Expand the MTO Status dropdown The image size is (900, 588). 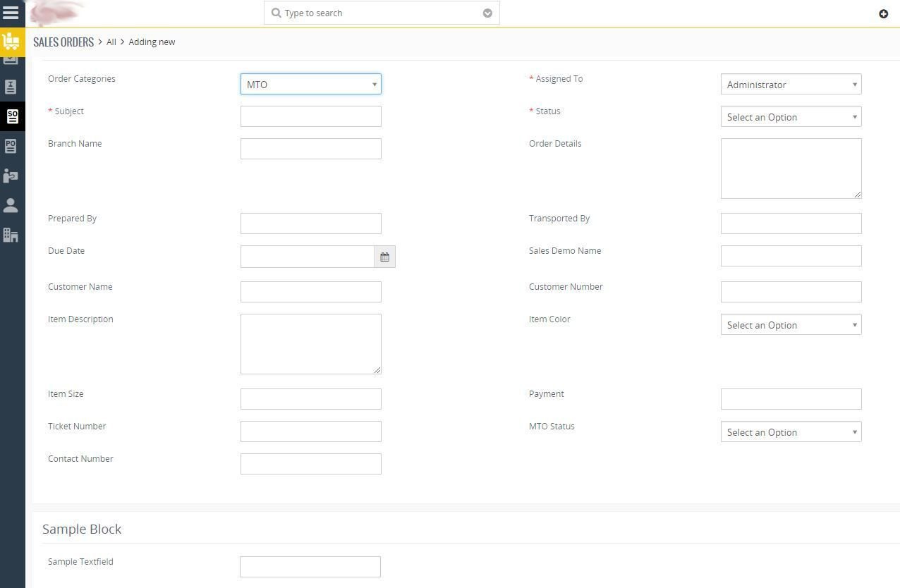791,431
